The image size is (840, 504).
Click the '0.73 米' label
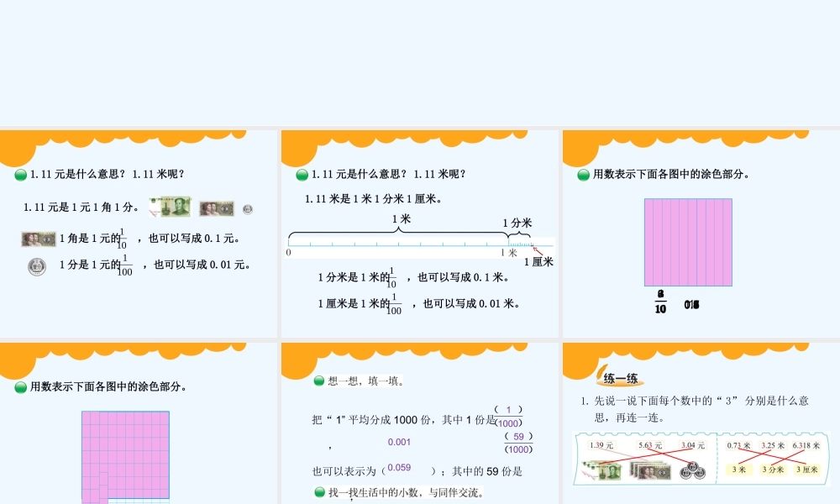coord(738,445)
